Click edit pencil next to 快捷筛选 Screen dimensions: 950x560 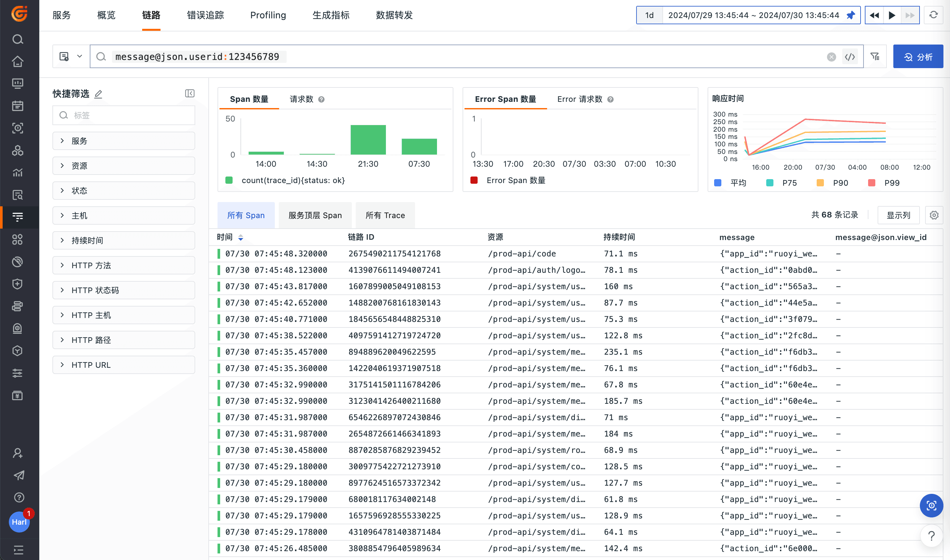coord(99,94)
